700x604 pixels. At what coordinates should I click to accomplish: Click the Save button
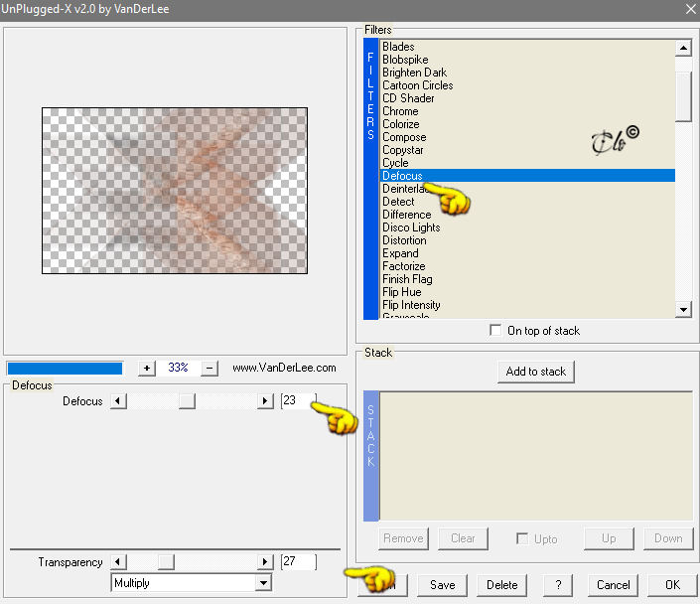coord(443,585)
